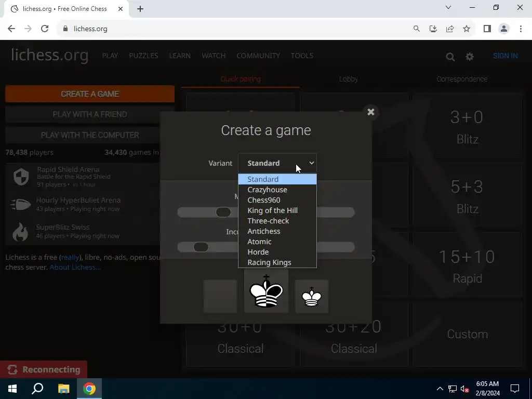Image resolution: width=532 pixels, height=399 pixels.
Task: Click CREATE A GAME button
Action: pyautogui.click(x=90, y=94)
